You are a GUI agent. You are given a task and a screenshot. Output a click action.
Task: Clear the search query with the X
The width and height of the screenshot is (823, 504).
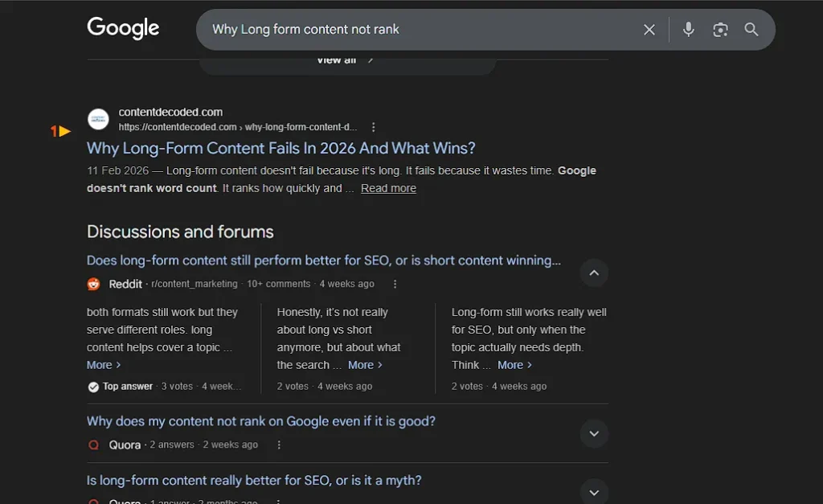(x=649, y=29)
